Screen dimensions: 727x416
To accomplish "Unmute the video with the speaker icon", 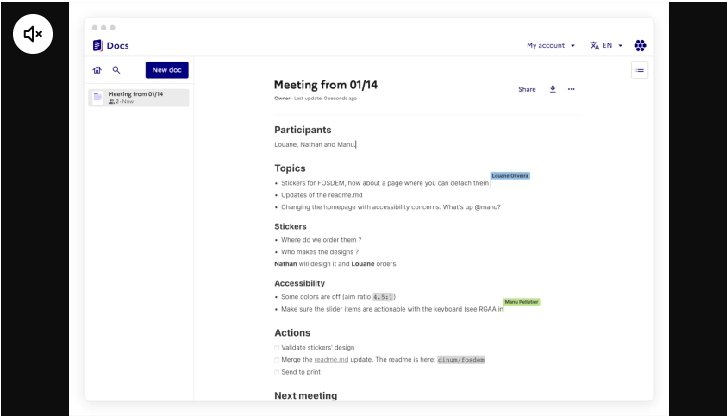I will 33,34.
